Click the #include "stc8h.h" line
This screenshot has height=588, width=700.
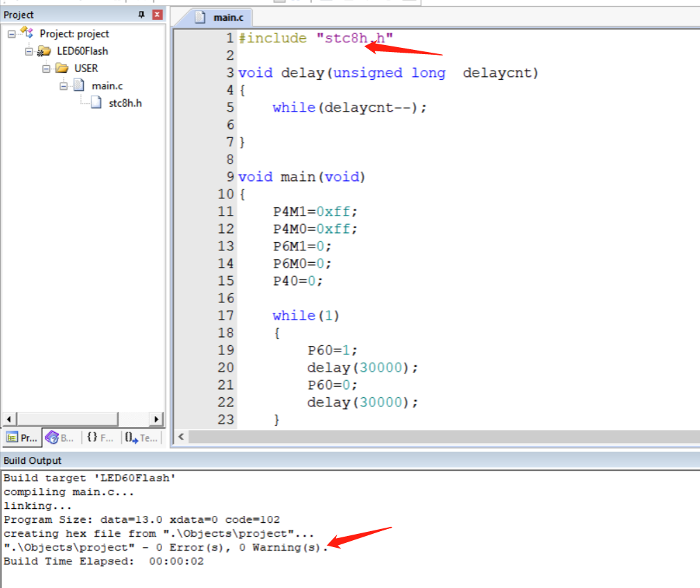(x=315, y=38)
